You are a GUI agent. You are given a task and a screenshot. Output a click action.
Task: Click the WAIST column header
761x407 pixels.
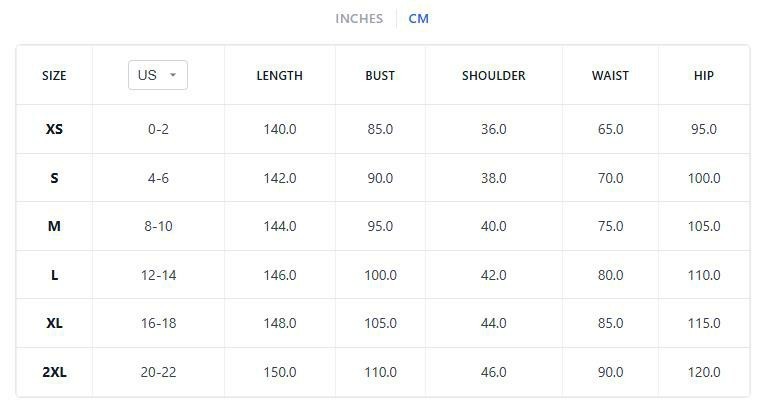click(x=610, y=76)
